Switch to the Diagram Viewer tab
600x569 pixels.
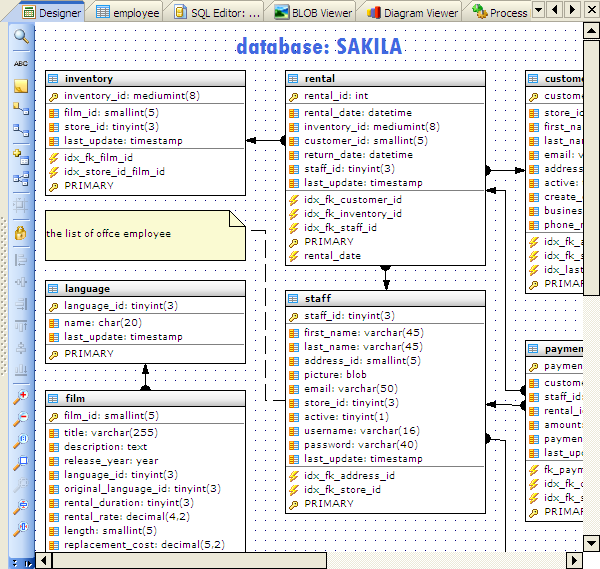412,13
